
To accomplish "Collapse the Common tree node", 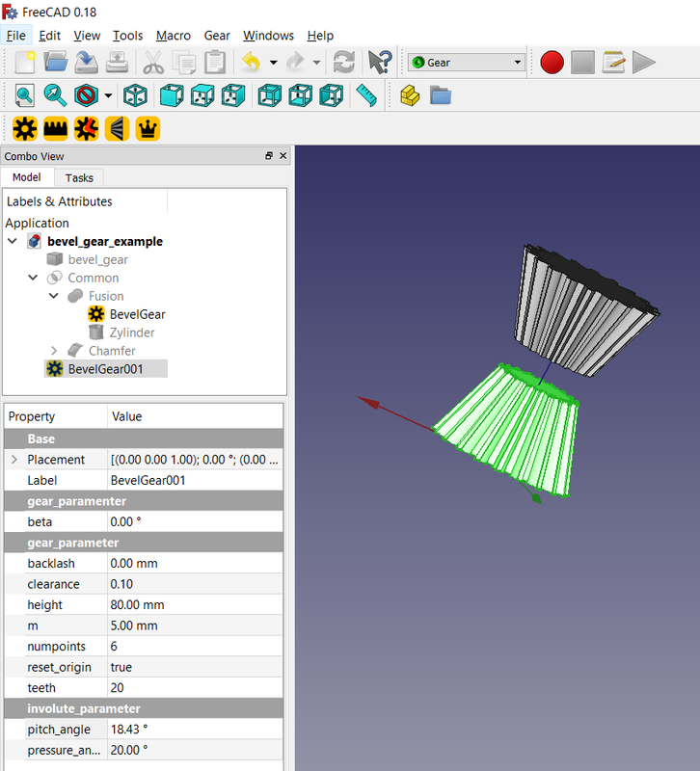I will [33, 278].
